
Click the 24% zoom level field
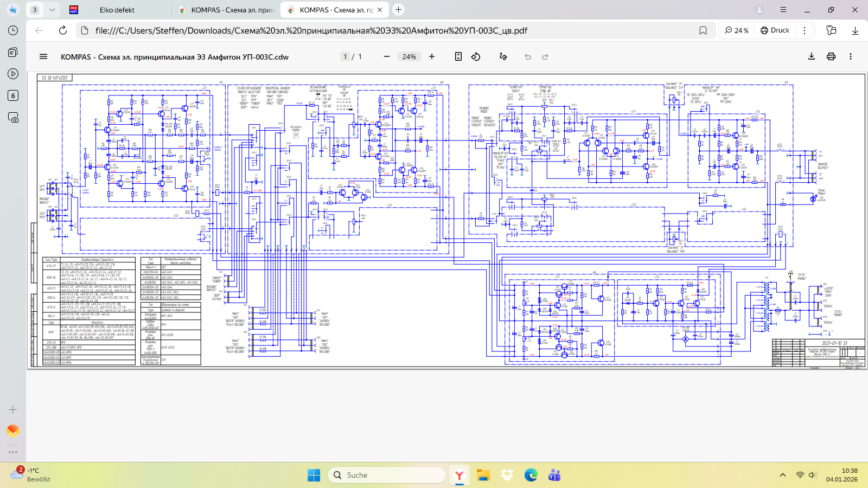coord(409,56)
